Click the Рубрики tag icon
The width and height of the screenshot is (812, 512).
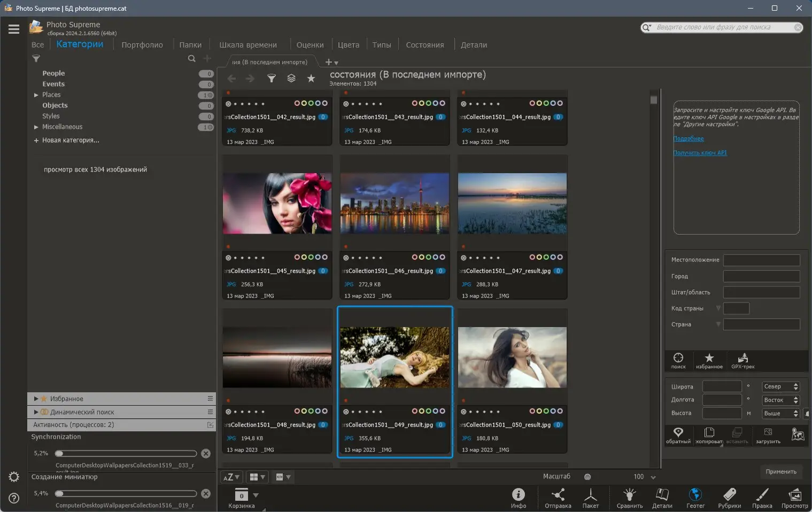point(729,494)
